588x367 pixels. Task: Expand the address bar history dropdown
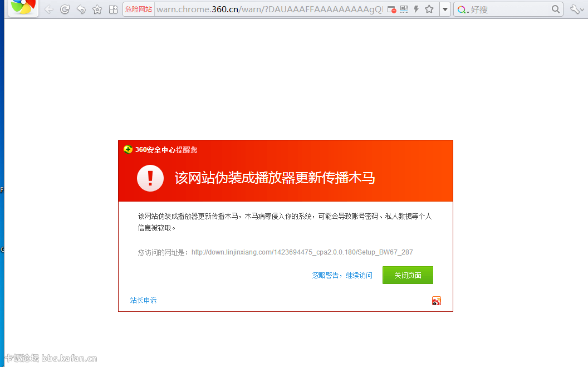(x=445, y=9)
